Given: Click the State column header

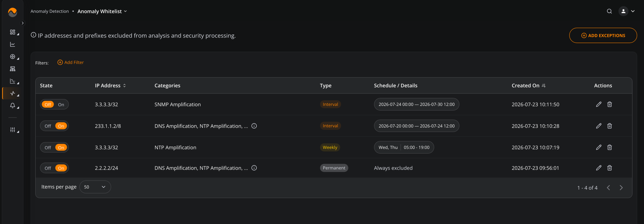Looking at the screenshot, I should [x=46, y=85].
